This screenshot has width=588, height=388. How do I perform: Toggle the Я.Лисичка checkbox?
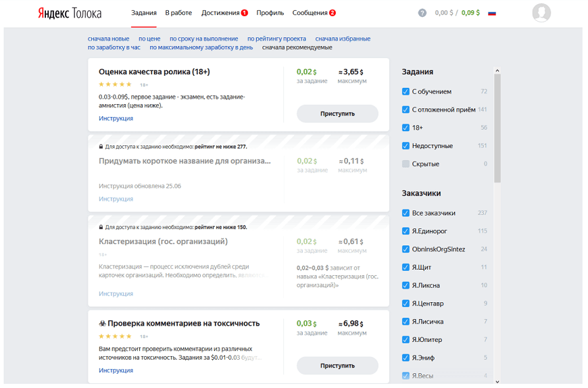[x=406, y=321]
